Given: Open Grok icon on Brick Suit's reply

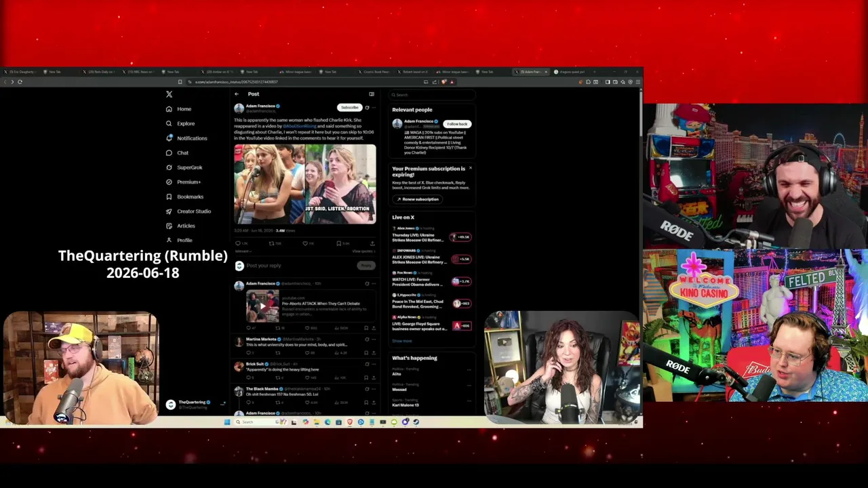Looking at the screenshot, I should (x=367, y=364).
